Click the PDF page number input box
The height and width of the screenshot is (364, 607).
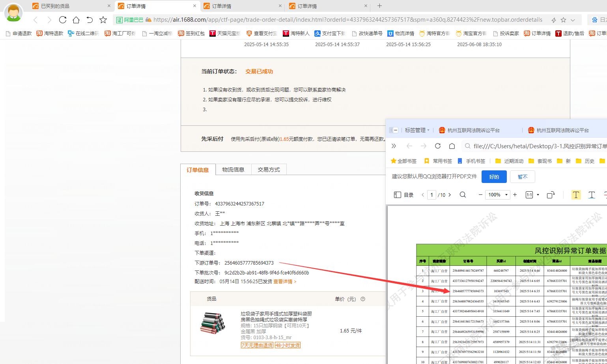pyautogui.click(x=432, y=195)
